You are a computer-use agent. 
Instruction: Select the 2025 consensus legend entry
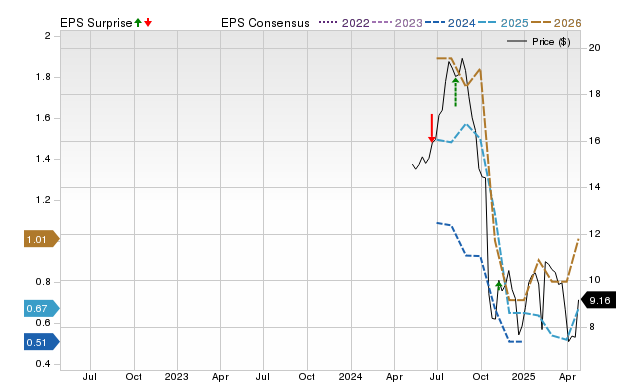click(503, 23)
